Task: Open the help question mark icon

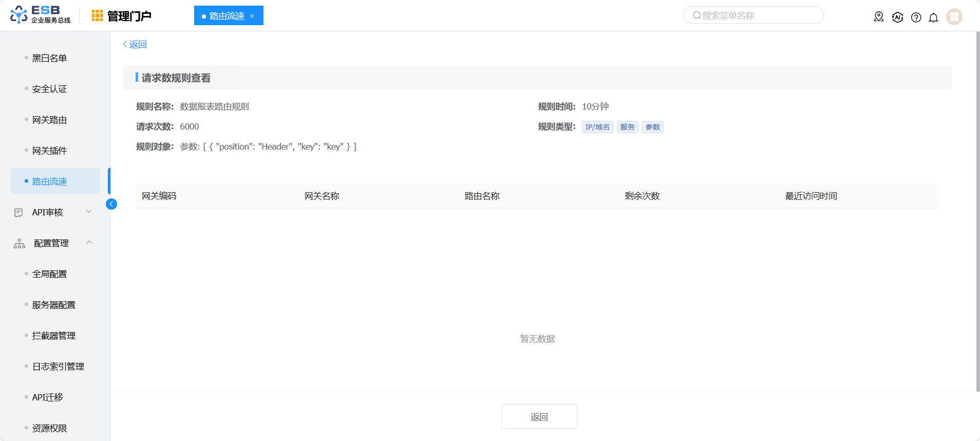Action: point(916,17)
